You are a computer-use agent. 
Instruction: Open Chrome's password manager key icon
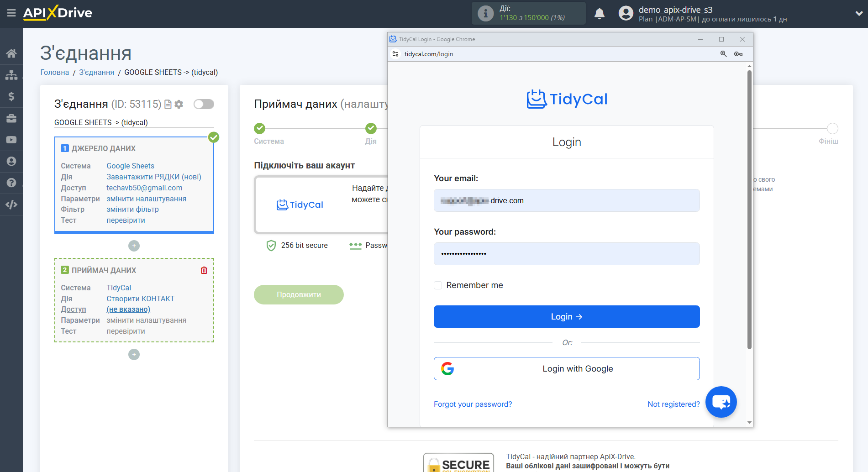pos(739,54)
